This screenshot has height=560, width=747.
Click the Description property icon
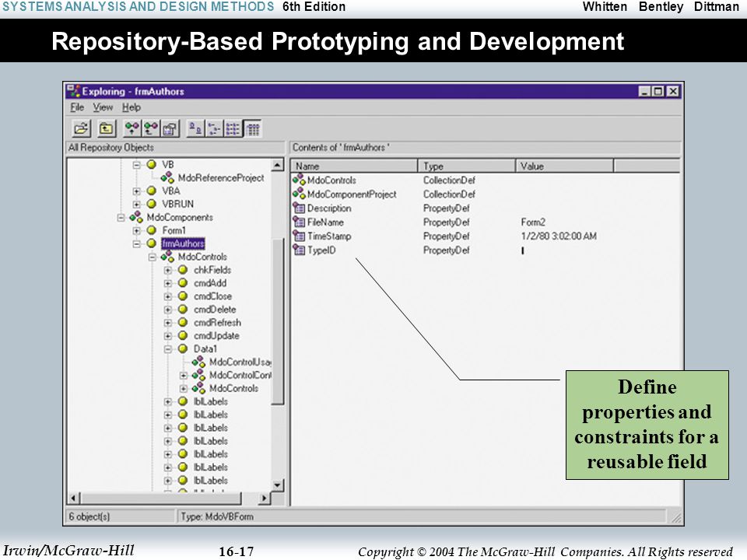click(x=299, y=208)
